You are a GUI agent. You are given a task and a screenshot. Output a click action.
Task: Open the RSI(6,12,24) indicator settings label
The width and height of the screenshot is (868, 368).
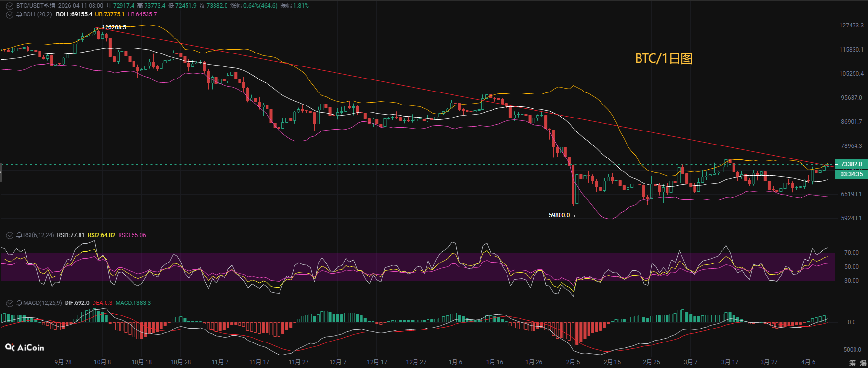click(39, 235)
